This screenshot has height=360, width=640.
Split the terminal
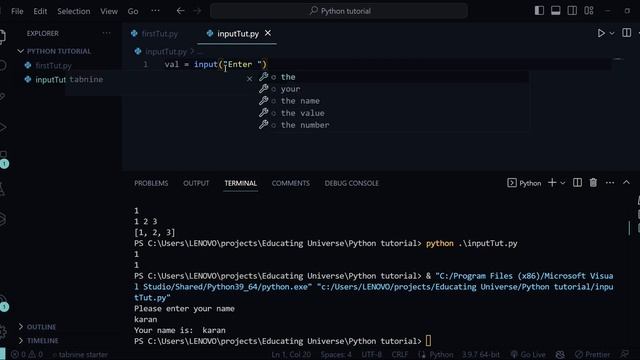(x=577, y=183)
